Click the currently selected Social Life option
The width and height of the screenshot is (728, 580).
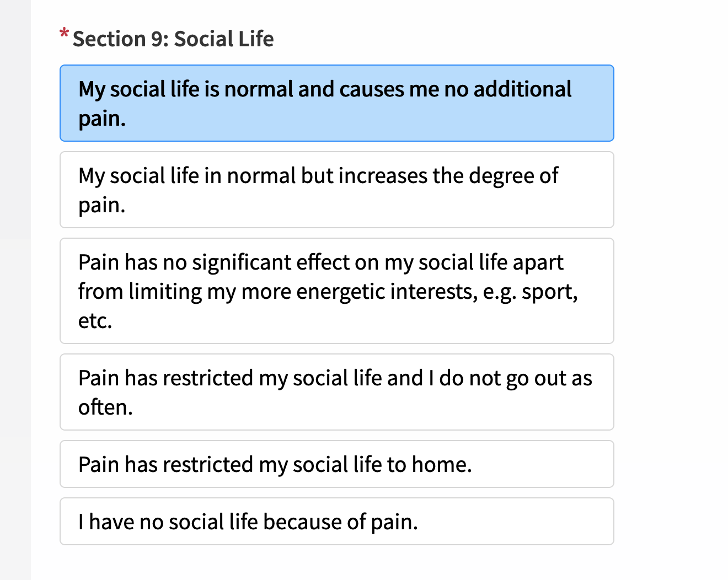(x=336, y=103)
